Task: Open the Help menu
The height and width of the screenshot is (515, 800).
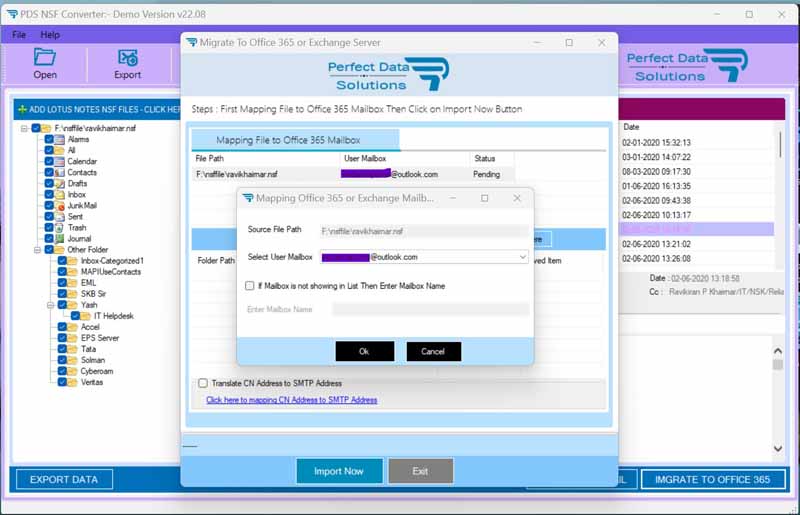Action: coord(50,35)
